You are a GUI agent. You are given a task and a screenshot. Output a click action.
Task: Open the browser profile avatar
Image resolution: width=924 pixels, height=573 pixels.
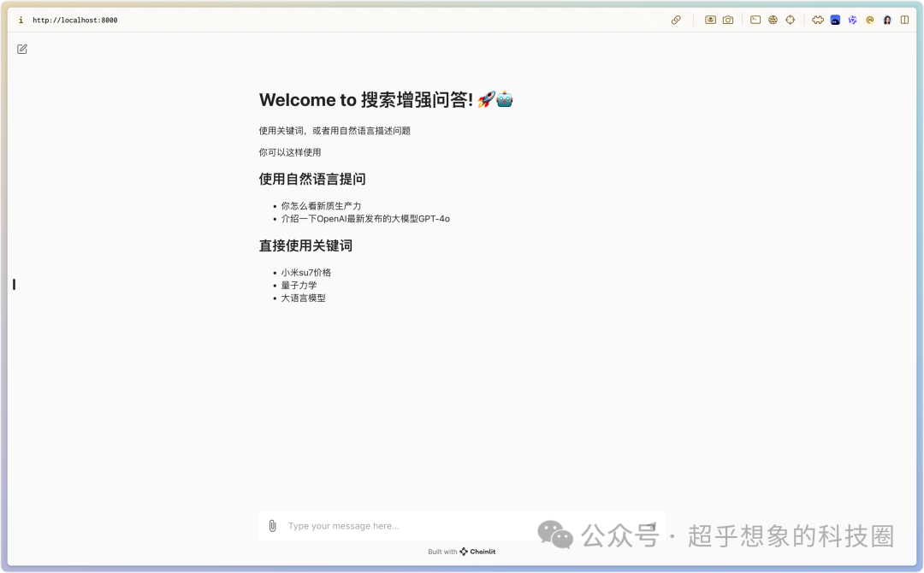coord(887,20)
